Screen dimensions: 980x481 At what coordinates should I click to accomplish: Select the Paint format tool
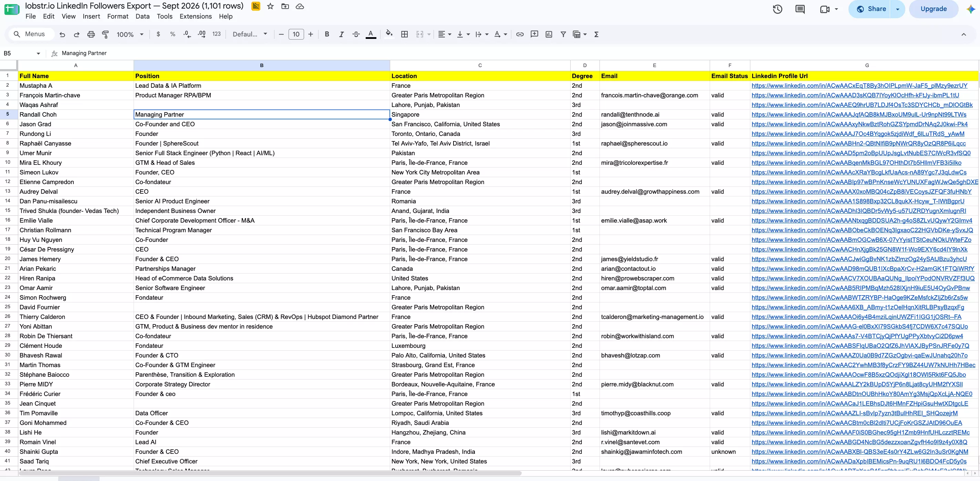[x=105, y=34]
